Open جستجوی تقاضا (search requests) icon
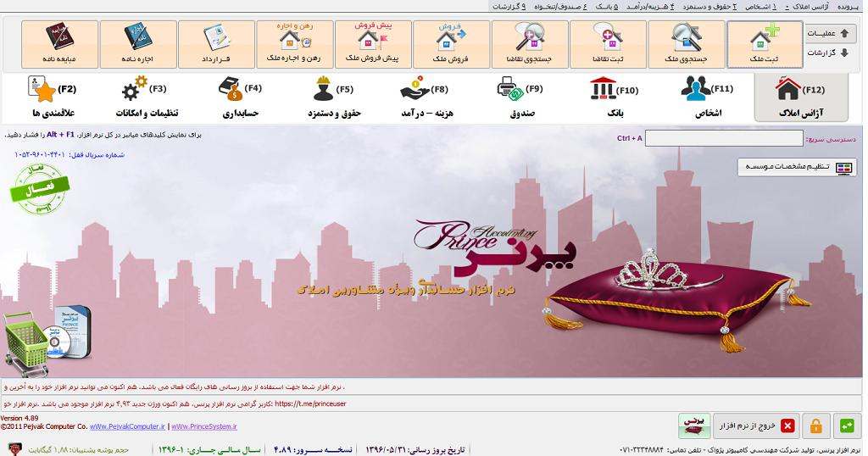Image resolution: width=868 pixels, height=456 pixels. [x=530, y=44]
